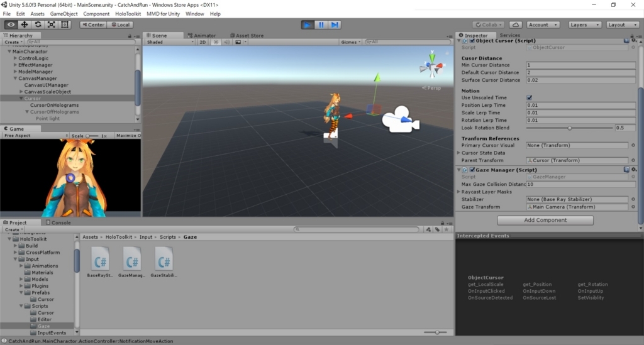
Task: Open Gaze Manager component gear menu
Action: tap(634, 170)
